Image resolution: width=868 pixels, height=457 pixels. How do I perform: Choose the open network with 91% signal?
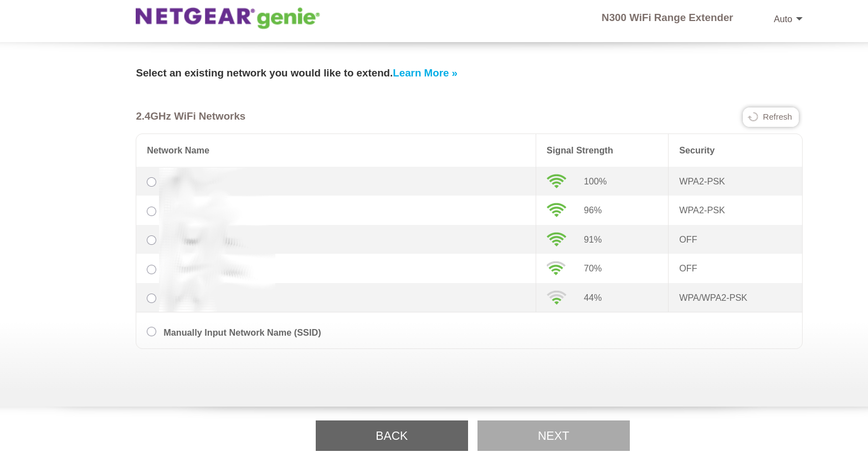point(151,240)
